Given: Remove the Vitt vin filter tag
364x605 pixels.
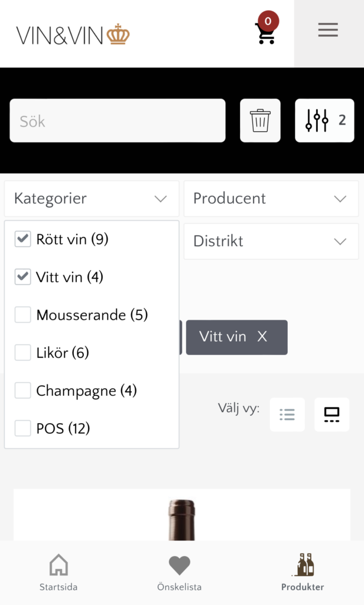Looking at the screenshot, I should [x=262, y=337].
